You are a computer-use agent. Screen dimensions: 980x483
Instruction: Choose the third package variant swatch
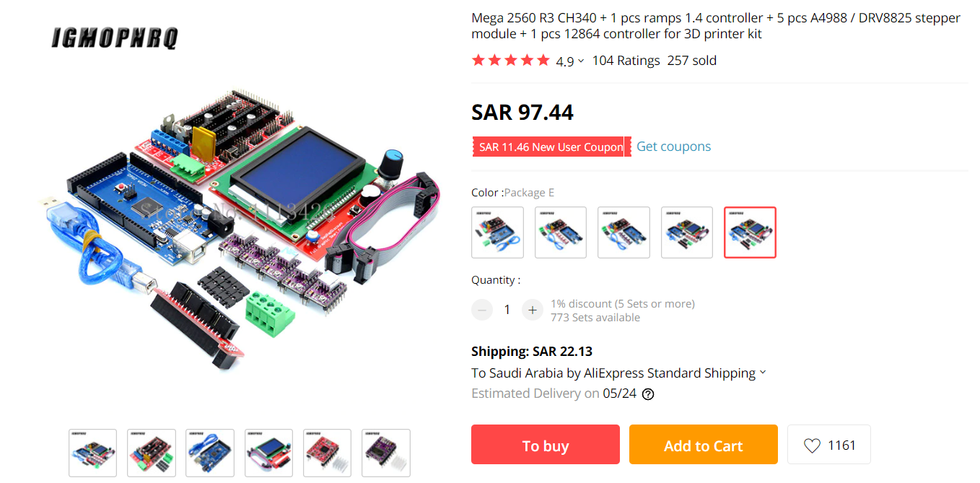(x=624, y=232)
